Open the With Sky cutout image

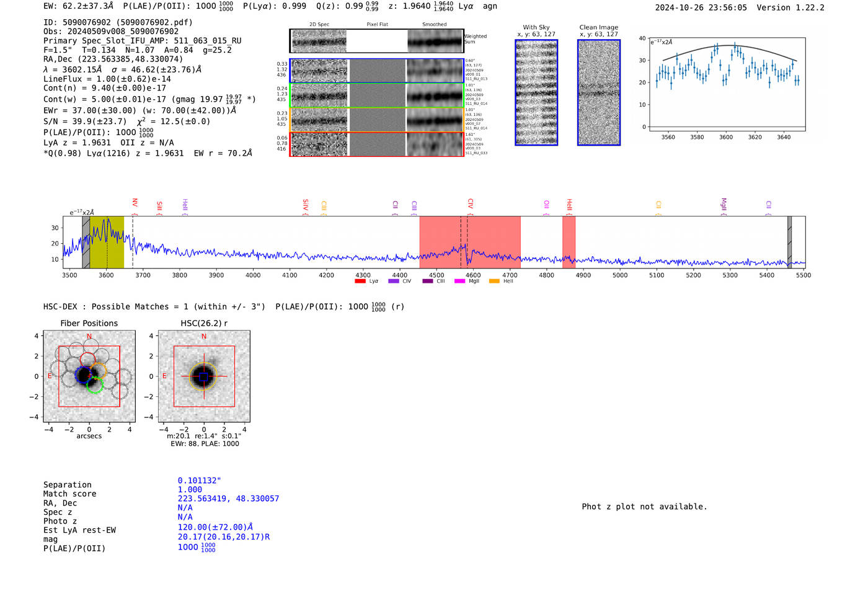(x=536, y=92)
